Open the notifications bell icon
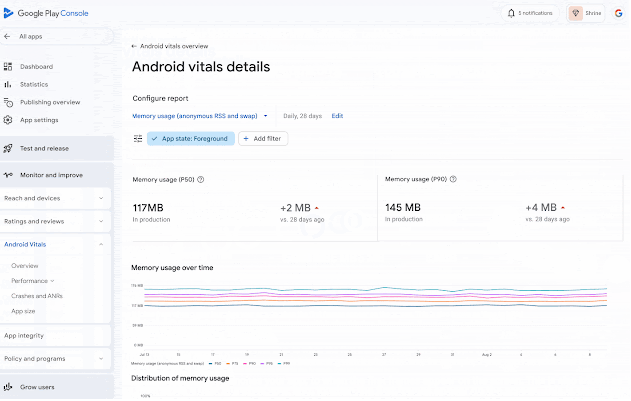This screenshot has height=401, width=631. point(511,13)
